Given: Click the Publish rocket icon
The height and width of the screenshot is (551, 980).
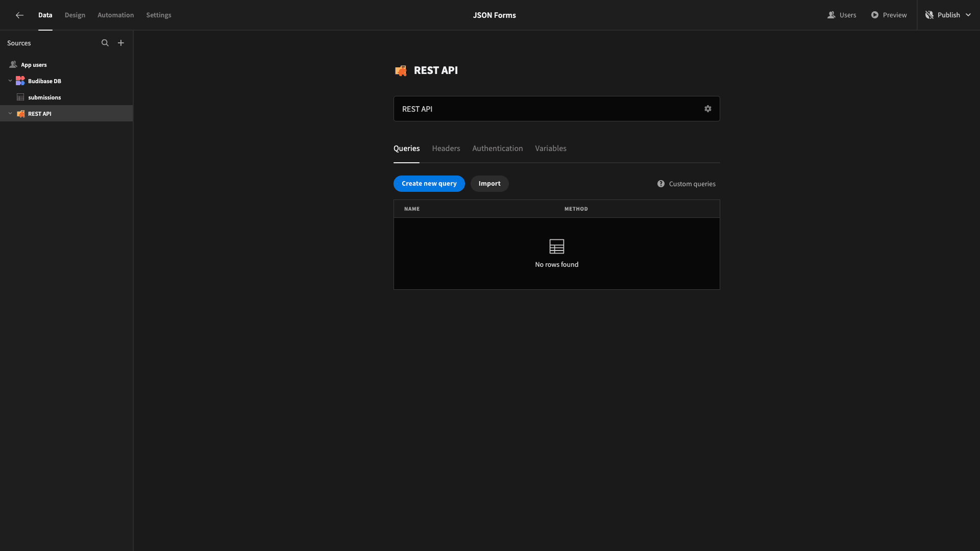Looking at the screenshot, I should tap(929, 15).
